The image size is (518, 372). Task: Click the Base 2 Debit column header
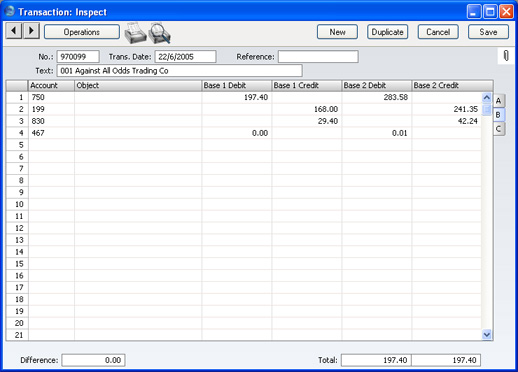(377, 86)
